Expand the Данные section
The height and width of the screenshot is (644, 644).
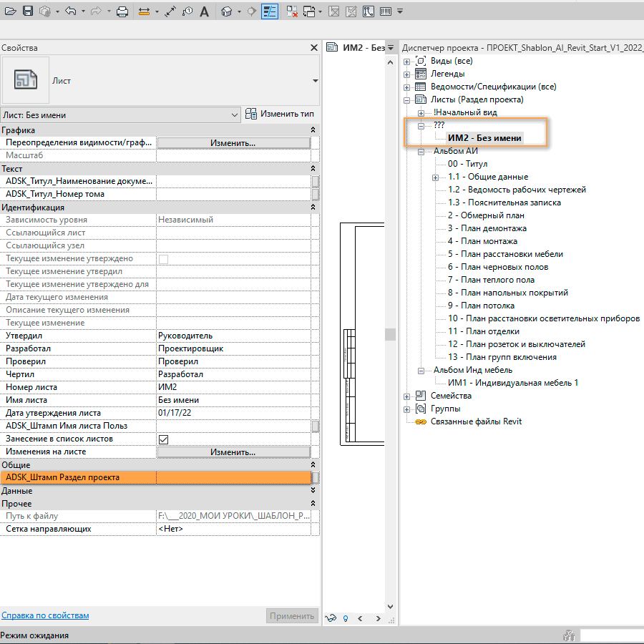[313, 490]
